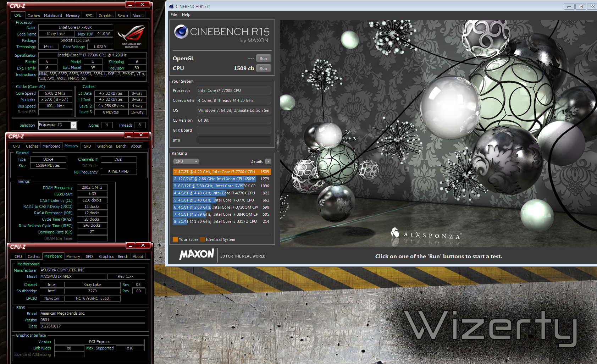Select ranking row 2 Intel Xeon X5650

tap(222, 179)
